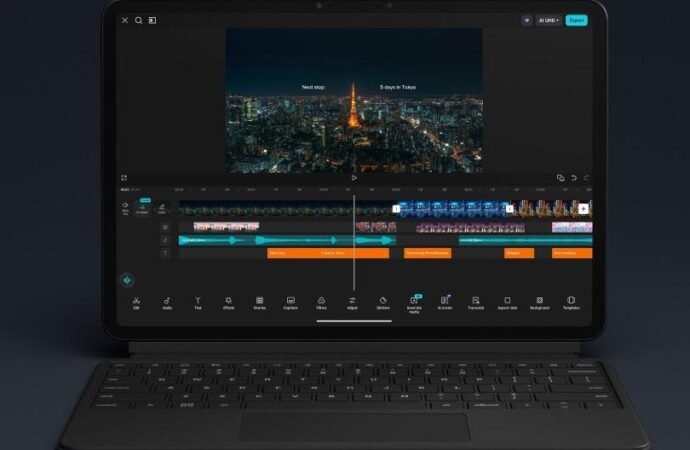Enter fullscreen preview mode

pyautogui.click(x=124, y=178)
